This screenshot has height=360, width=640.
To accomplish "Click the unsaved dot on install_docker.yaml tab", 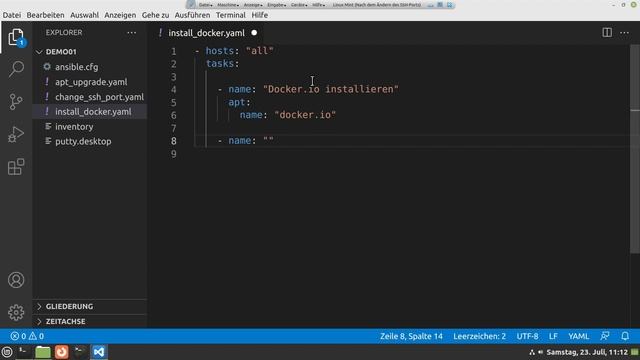I will pyautogui.click(x=254, y=33).
